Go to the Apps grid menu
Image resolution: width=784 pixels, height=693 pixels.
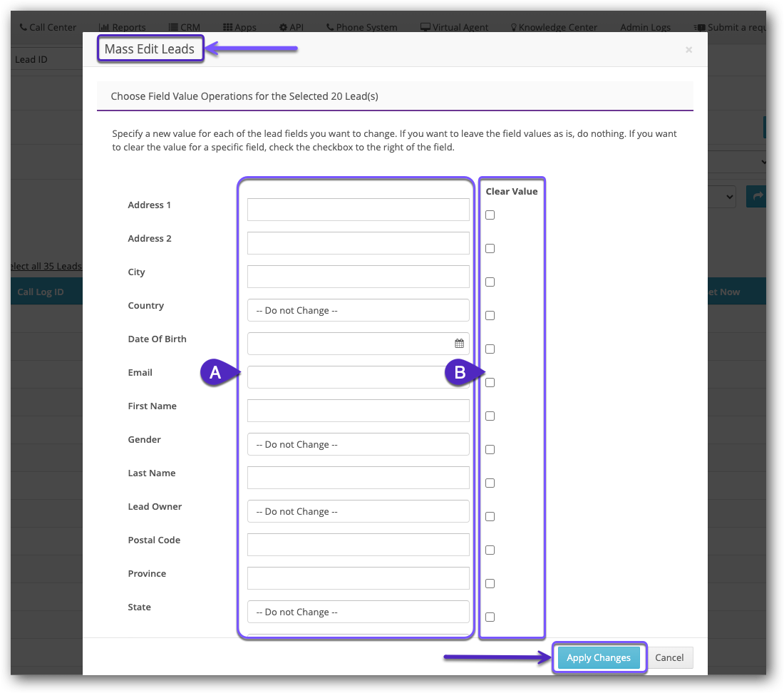pyautogui.click(x=239, y=27)
